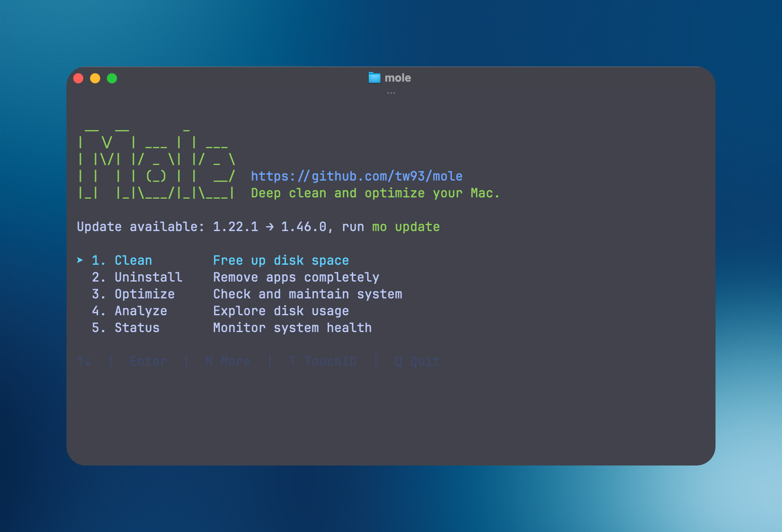782x532 pixels.
Task: Click the three dots below the window title
Action: 391,93
